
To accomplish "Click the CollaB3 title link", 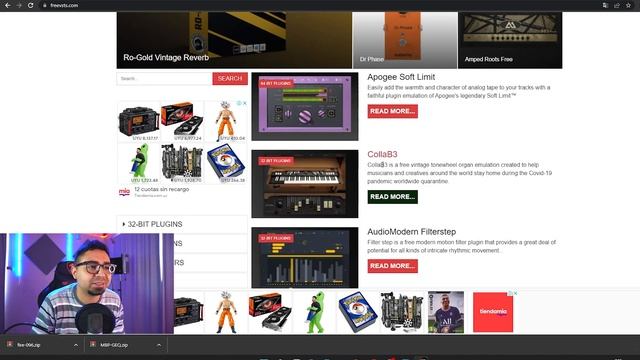I will click(x=382, y=154).
